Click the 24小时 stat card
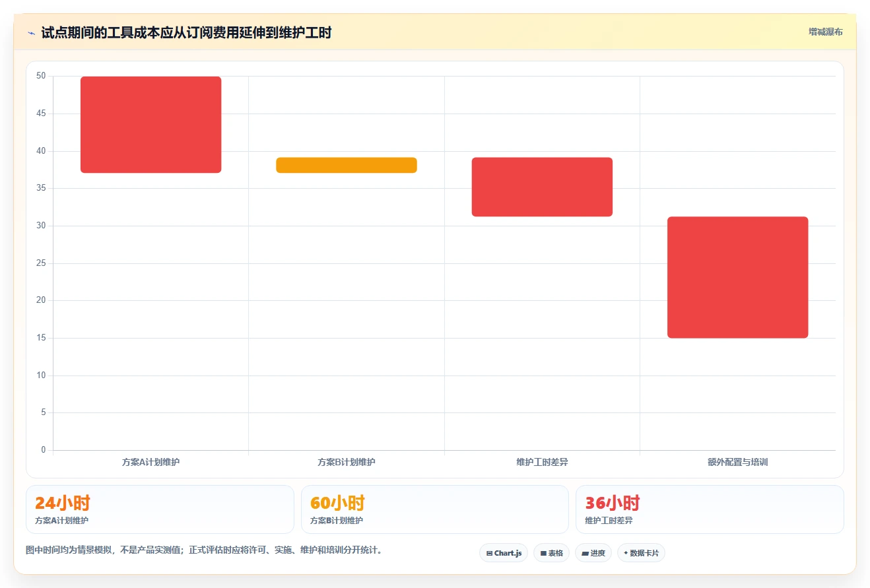 [160, 509]
